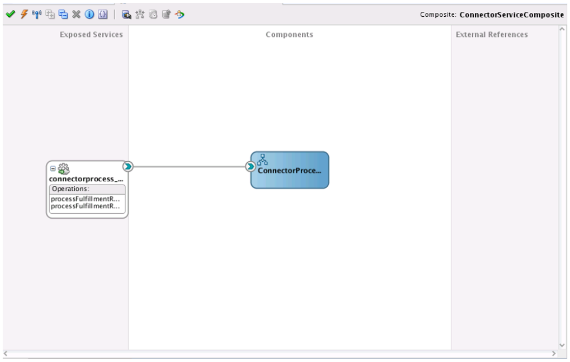Viewport: 570px width, 362px height.
Task: Click the ConnectorServiceComposite composite name
Action: (x=511, y=15)
